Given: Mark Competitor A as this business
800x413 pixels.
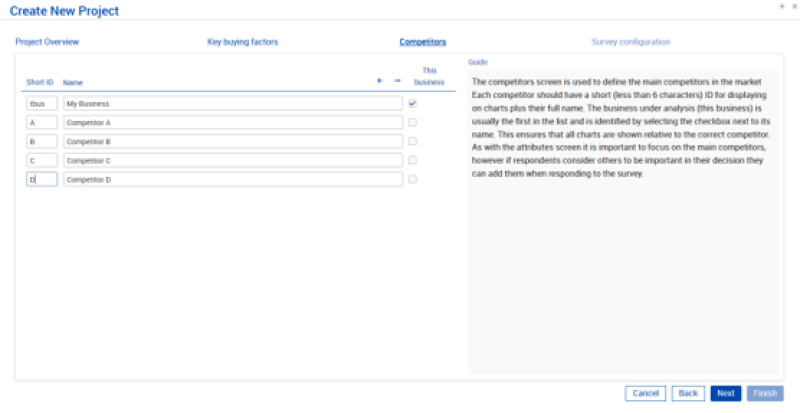Looking at the screenshot, I should coord(412,122).
